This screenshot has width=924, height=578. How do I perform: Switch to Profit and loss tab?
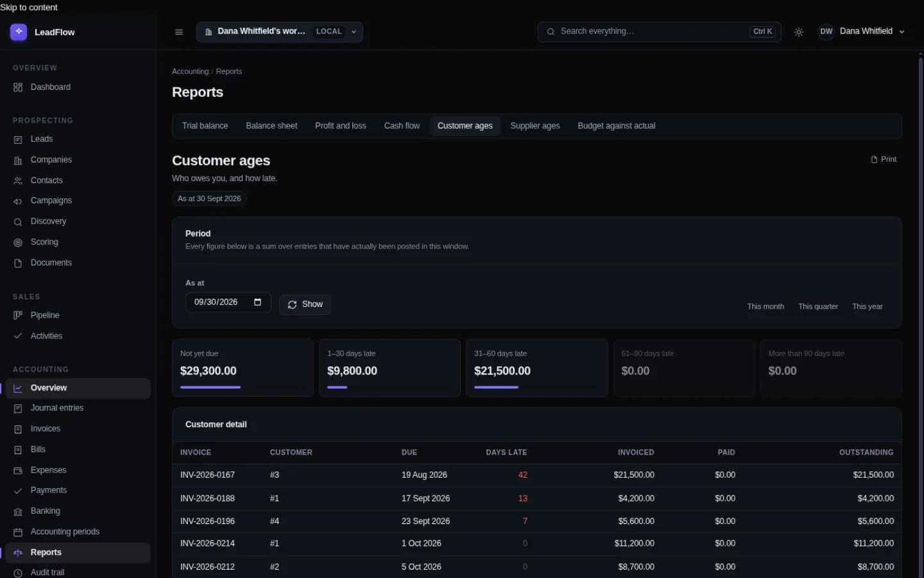coord(341,126)
